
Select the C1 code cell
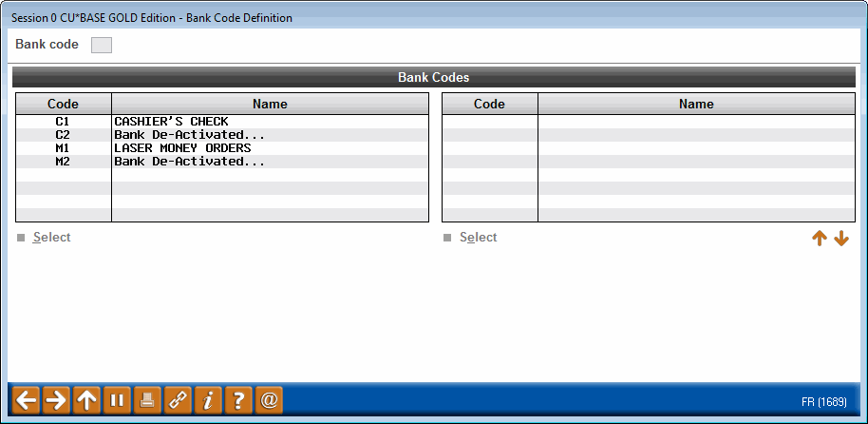point(63,122)
